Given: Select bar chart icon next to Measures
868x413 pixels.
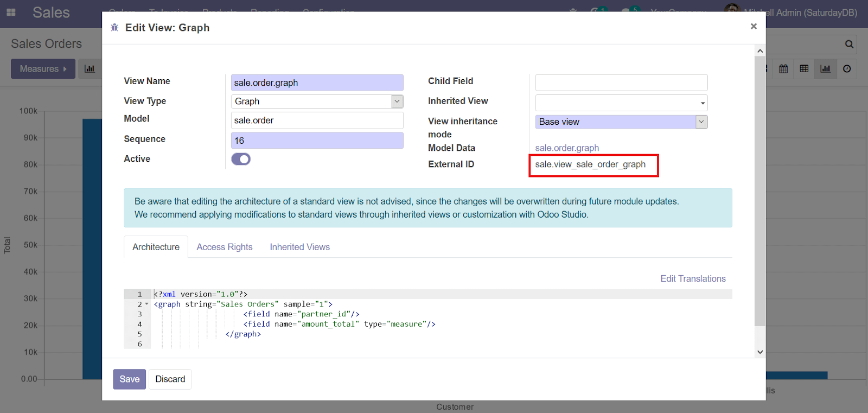Looking at the screenshot, I should (x=90, y=69).
